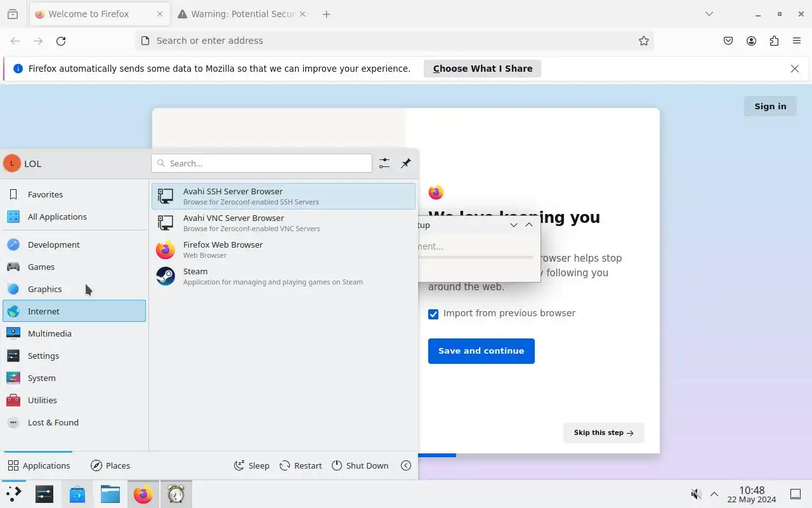Show the desktop via corner button
812x508 pixels.
[x=795, y=494]
